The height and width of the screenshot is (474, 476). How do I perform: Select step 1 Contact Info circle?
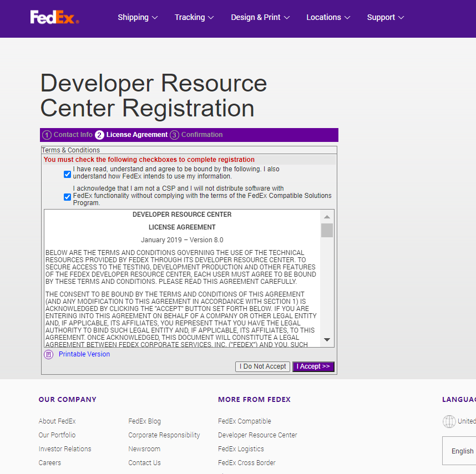(47, 135)
